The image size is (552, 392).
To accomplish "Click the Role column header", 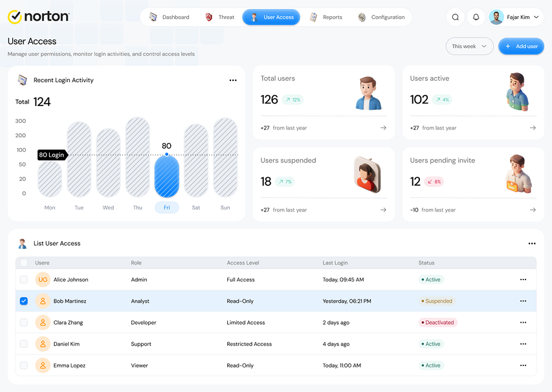I will click(x=137, y=263).
